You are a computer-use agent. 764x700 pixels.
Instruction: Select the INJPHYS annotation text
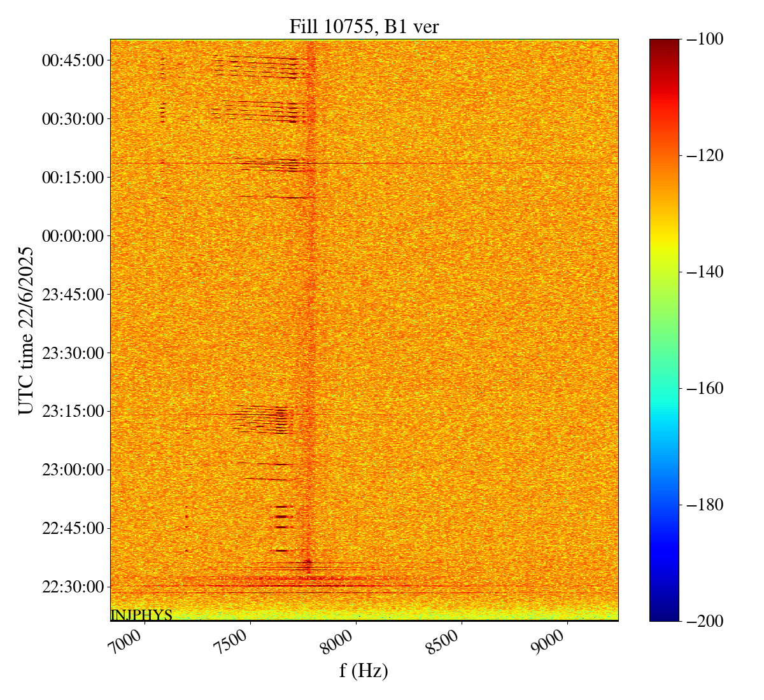[141, 615]
